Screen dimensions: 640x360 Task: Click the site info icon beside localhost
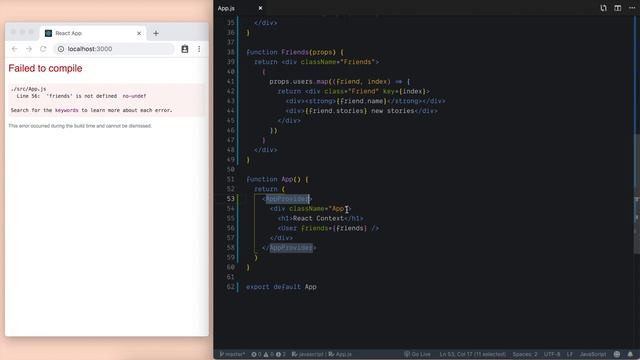[x=61, y=49]
